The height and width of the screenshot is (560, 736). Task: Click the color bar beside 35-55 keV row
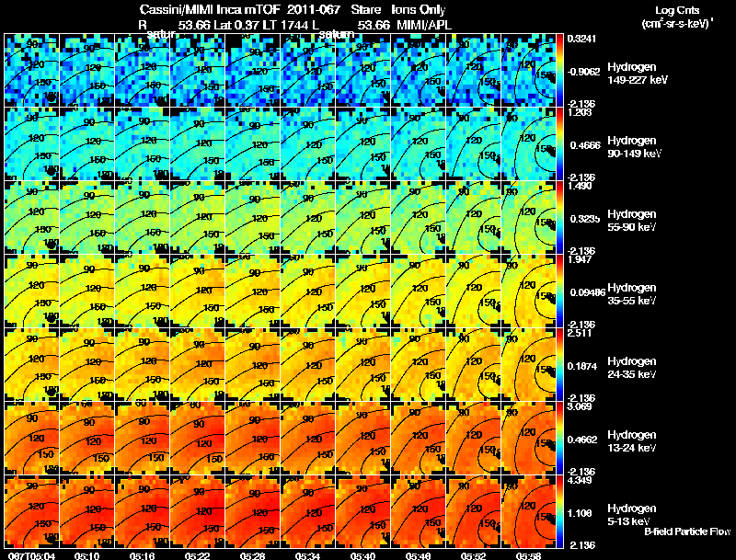559,291
